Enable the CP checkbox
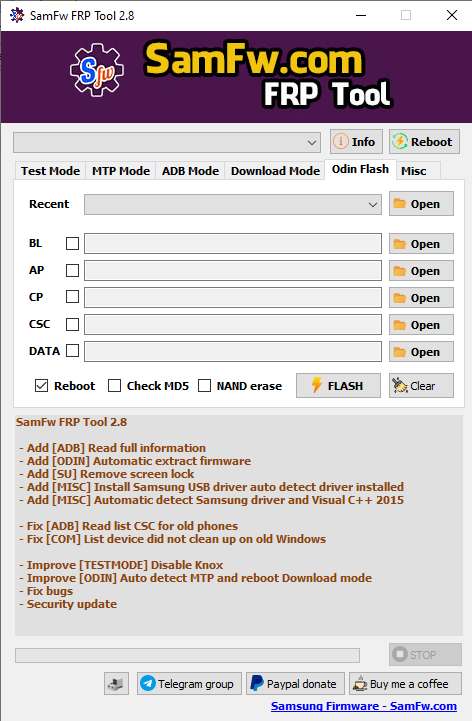This screenshot has height=721, width=472. click(72, 297)
